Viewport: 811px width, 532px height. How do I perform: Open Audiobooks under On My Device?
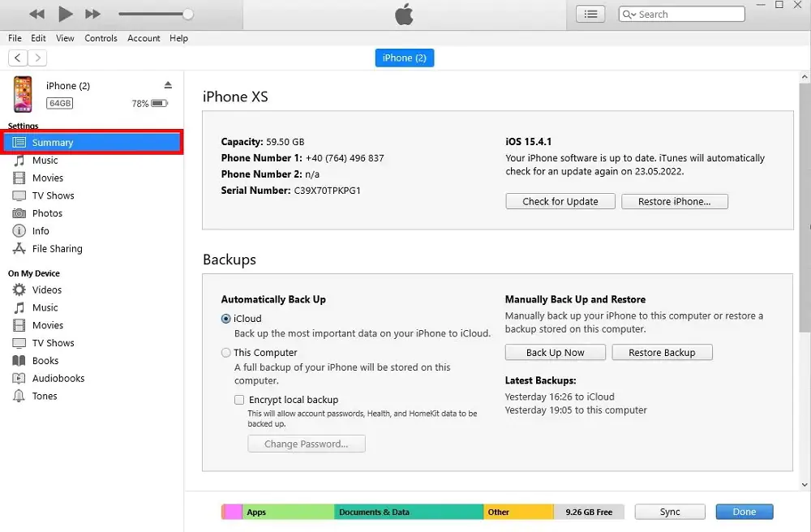(x=58, y=379)
